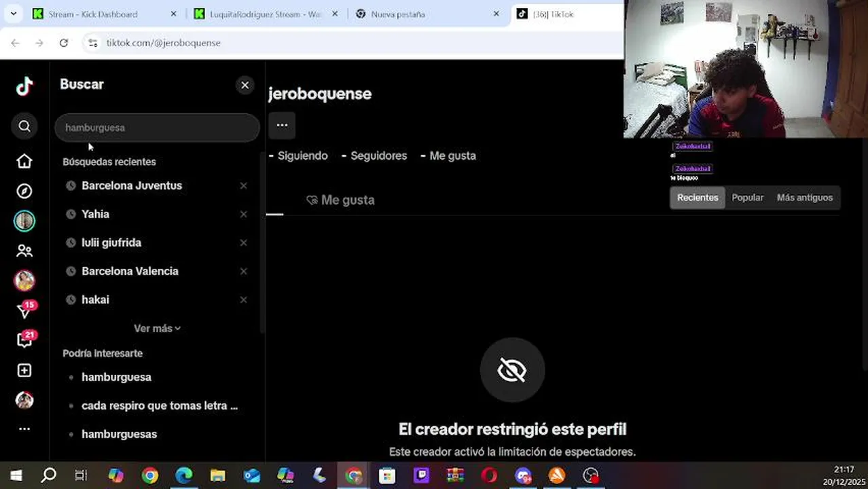Click Seguidores count on profile
868x489 pixels.
coord(374,156)
